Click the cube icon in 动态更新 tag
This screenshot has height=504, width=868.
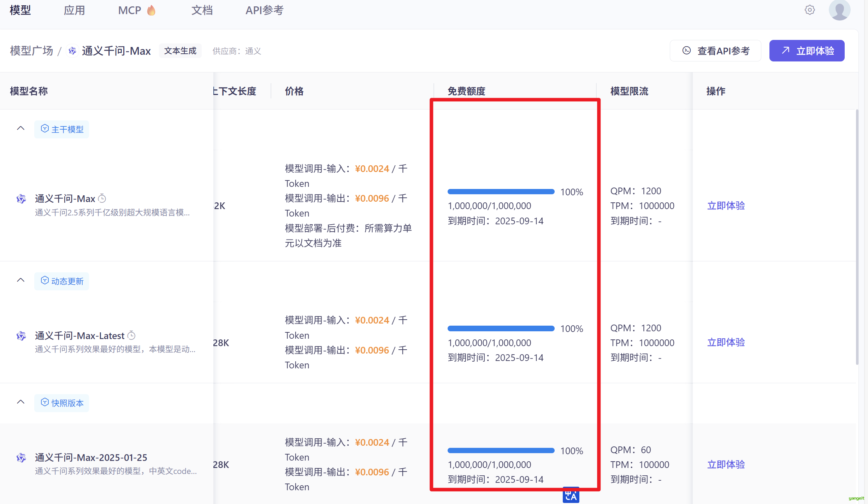(45, 280)
